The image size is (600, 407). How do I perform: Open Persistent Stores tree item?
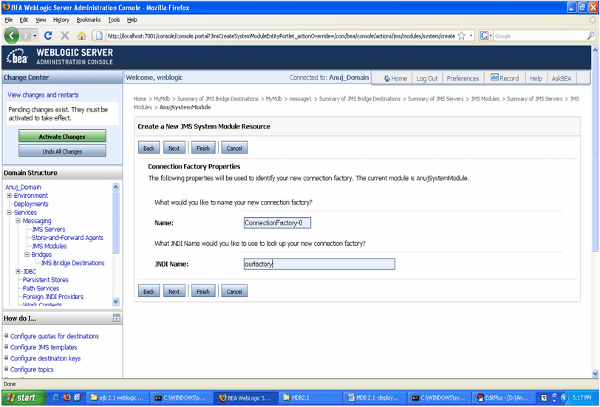(x=45, y=280)
